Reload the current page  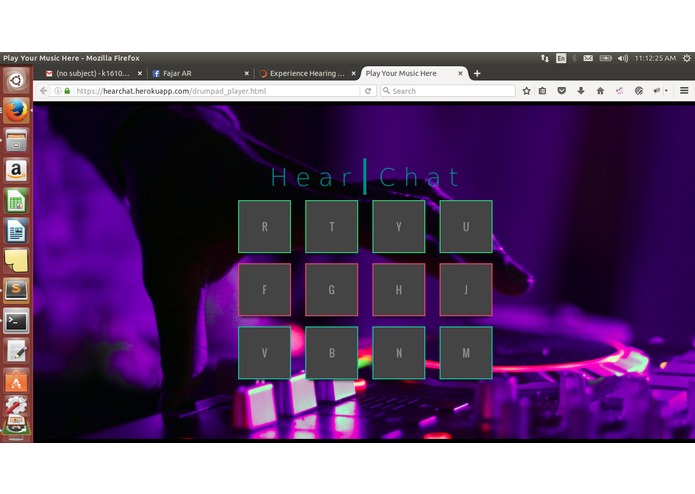368,91
